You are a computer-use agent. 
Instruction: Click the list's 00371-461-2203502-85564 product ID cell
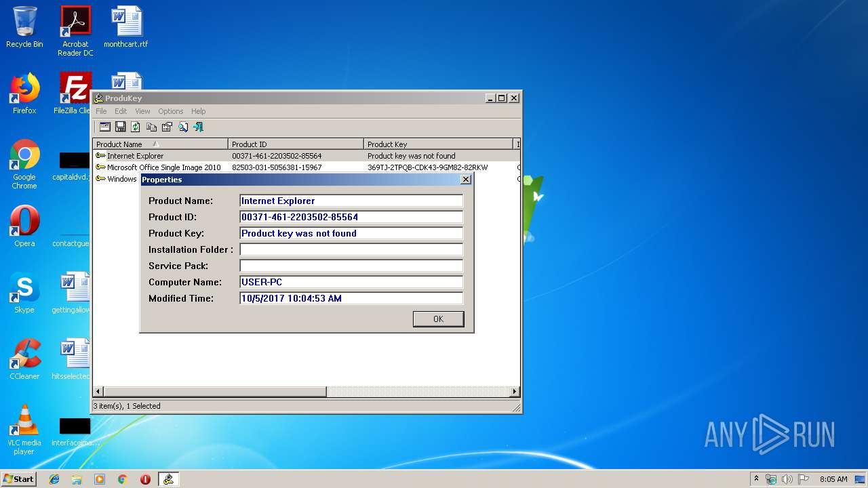point(277,156)
